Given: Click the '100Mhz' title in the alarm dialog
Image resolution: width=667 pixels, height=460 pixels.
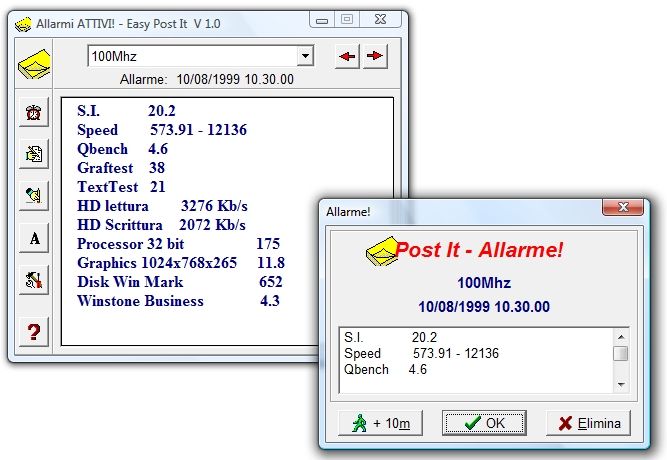Looking at the screenshot, I should (484, 283).
